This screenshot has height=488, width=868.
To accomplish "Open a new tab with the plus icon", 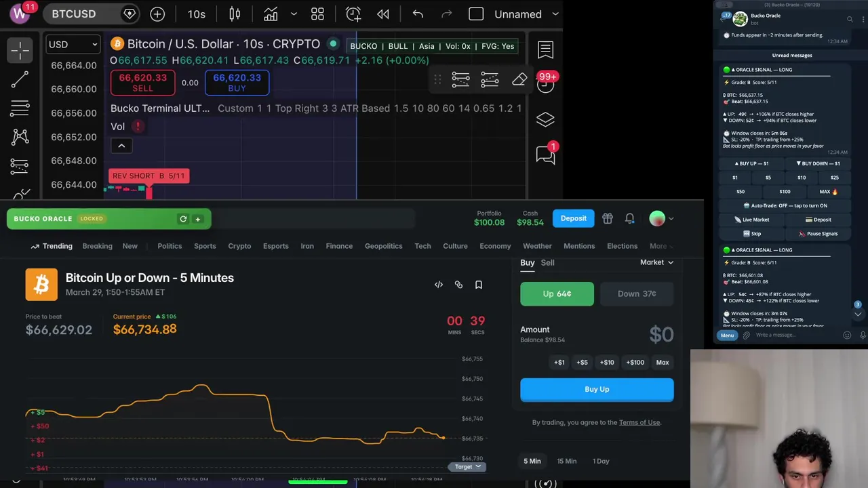I will (x=198, y=219).
